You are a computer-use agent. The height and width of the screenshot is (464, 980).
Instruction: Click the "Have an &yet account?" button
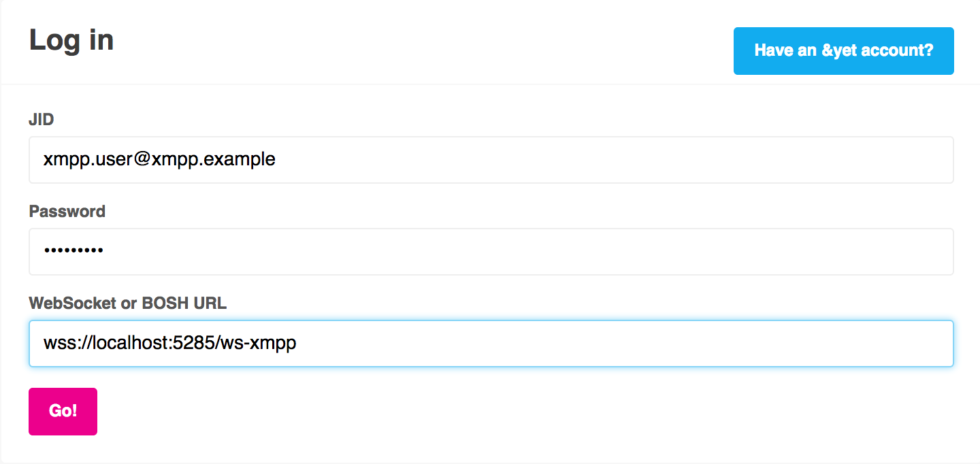[843, 51]
